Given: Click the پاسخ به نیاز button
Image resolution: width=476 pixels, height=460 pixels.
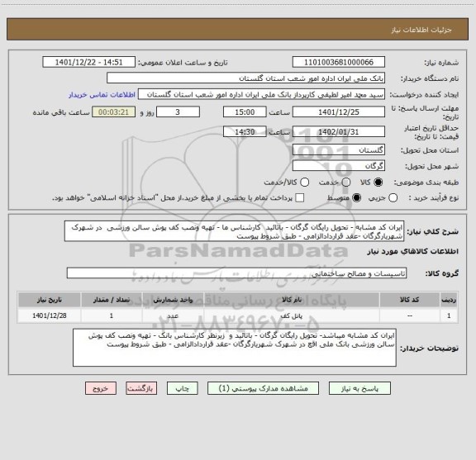Looking at the screenshot, I should coord(359,388).
